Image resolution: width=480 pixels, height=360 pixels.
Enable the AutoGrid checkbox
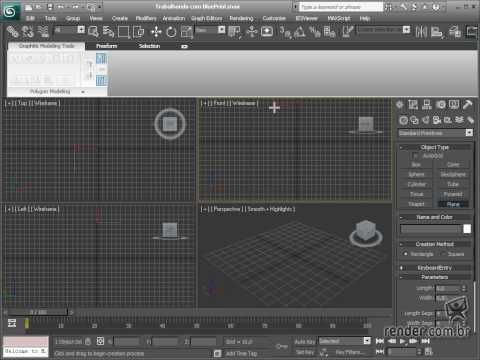tap(415, 156)
